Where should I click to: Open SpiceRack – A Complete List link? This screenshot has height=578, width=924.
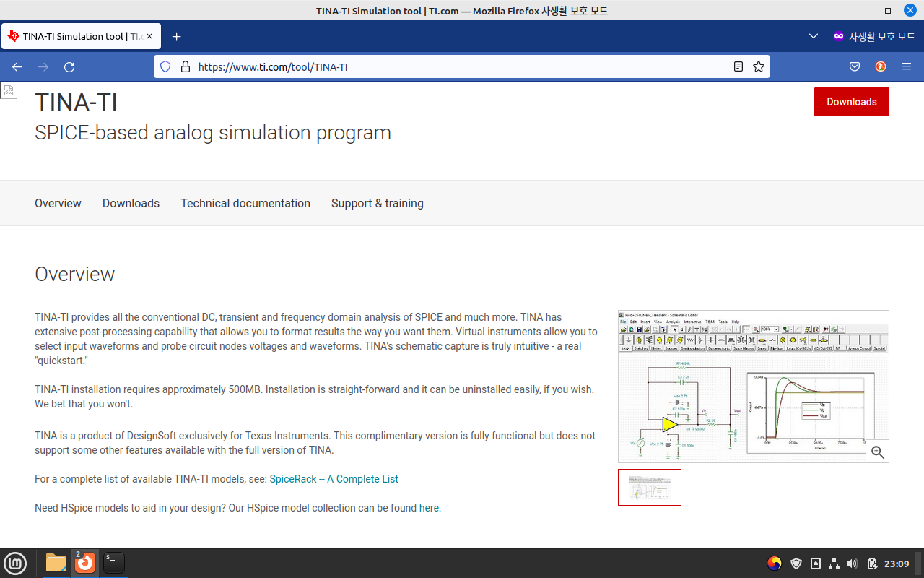334,479
